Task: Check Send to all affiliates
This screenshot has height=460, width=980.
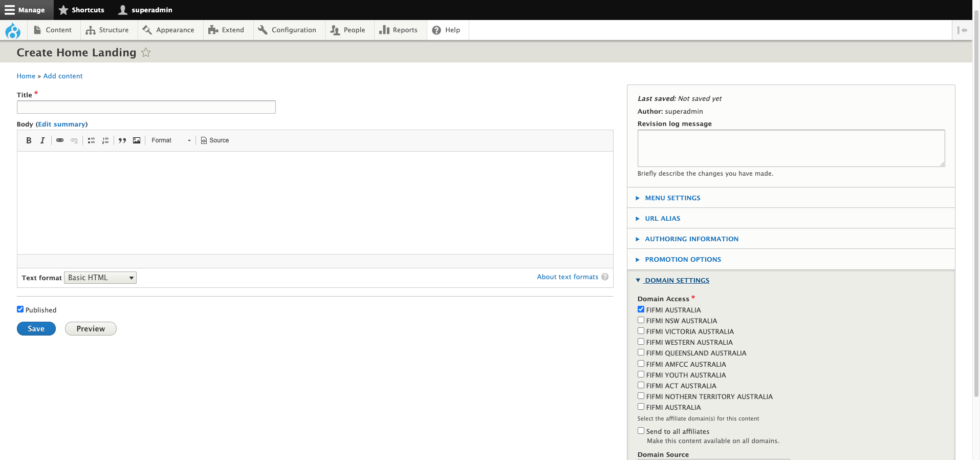Action: tap(641, 431)
